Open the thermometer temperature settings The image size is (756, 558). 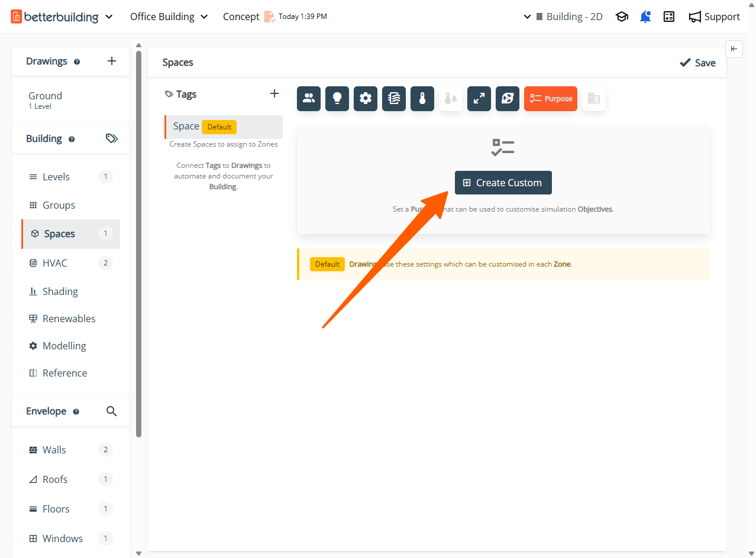(x=422, y=99)
